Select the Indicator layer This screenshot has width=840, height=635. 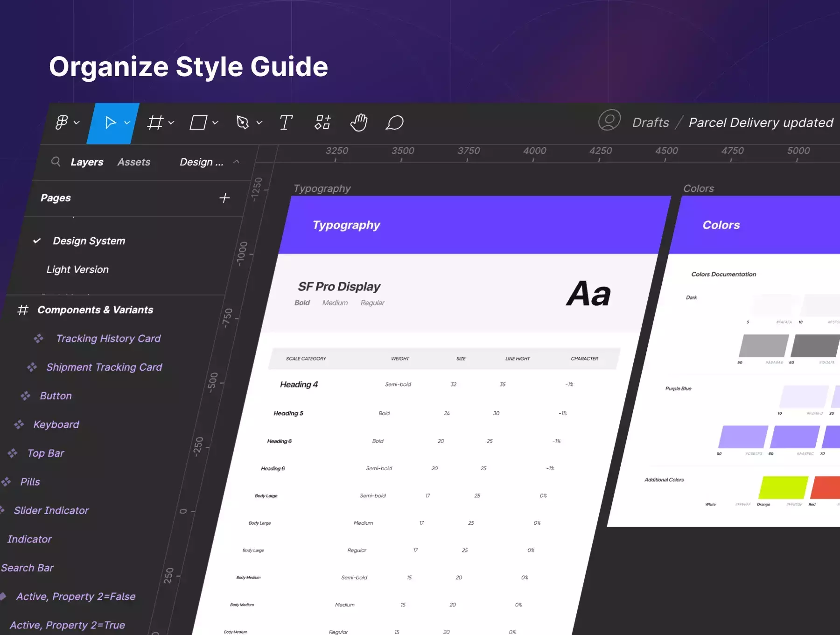pyautogui.click(x=29, y=539)
